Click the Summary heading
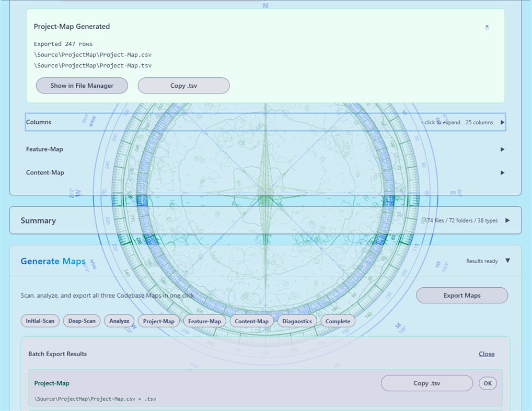 pyautogui.click(x=38, y=220)
